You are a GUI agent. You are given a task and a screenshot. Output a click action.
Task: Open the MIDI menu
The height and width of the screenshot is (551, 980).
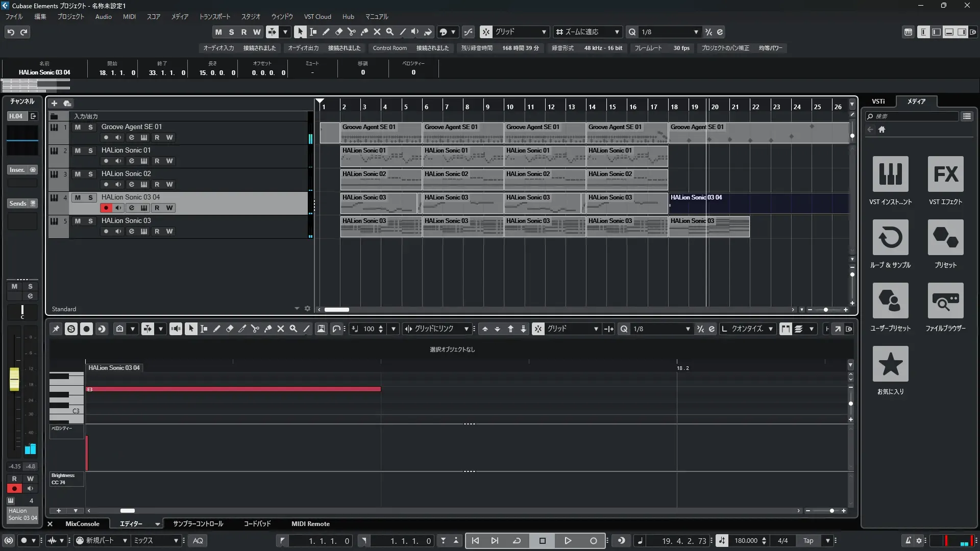pyautogui.click(x=129, y=16)
